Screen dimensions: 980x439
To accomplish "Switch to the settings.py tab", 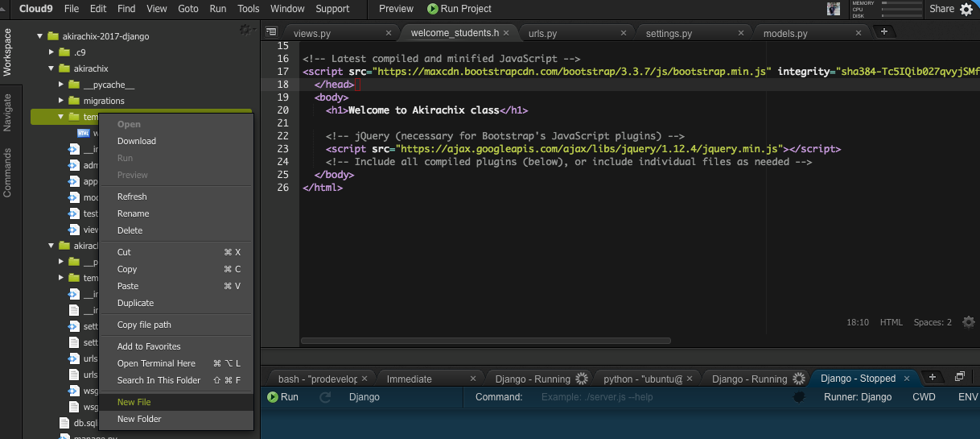I will 669,34.
